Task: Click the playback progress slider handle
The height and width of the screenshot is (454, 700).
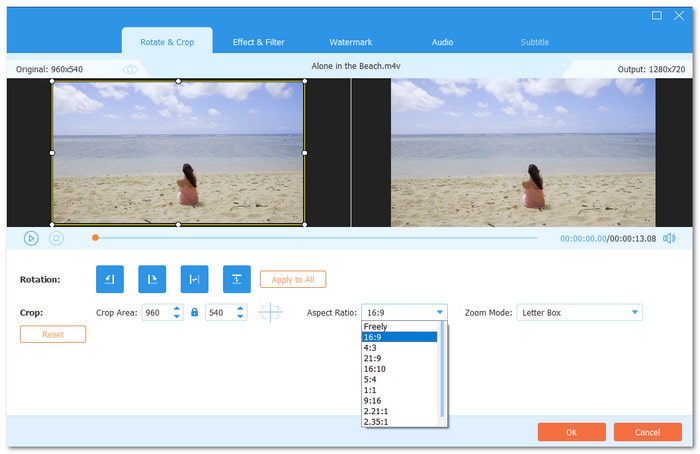Action: click(95, 237)
